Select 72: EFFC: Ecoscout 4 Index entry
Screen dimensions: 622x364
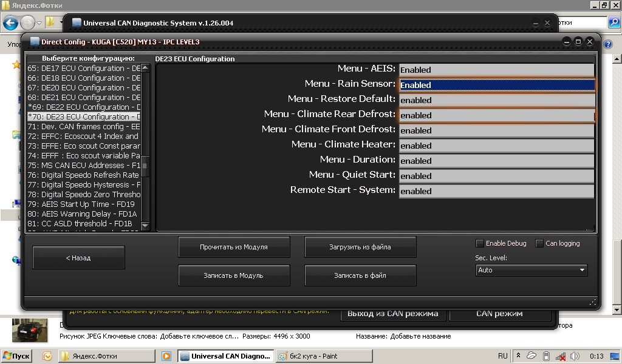[84, 136]
